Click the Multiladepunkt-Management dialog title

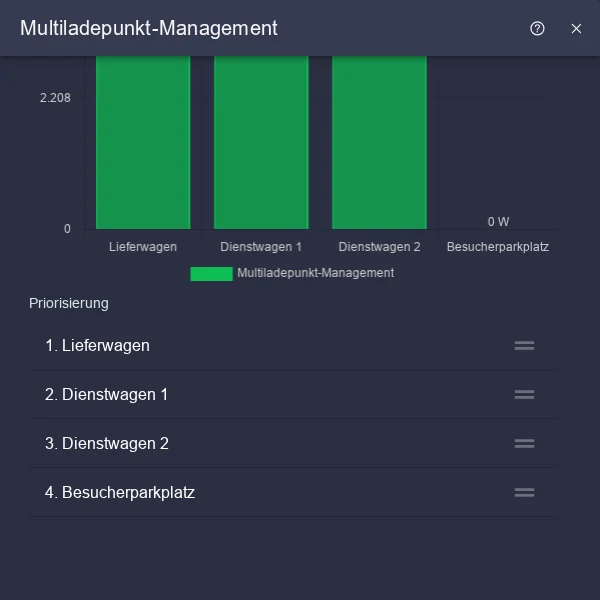pos(149,28)
